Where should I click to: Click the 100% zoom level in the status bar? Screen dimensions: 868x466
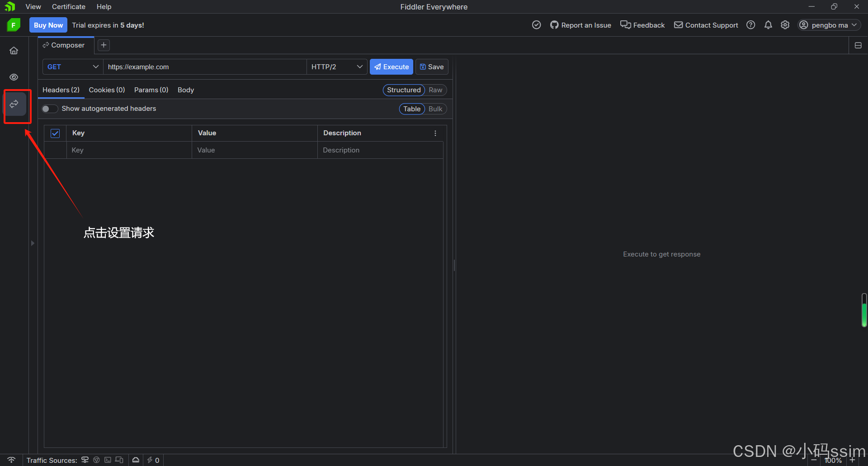tap(833, 460)
